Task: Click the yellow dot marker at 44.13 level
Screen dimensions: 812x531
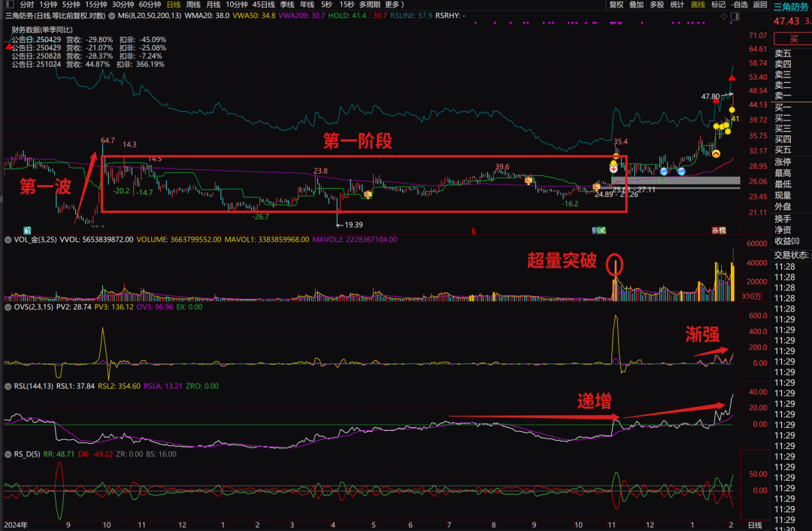Action: click(x=732, y=110)
